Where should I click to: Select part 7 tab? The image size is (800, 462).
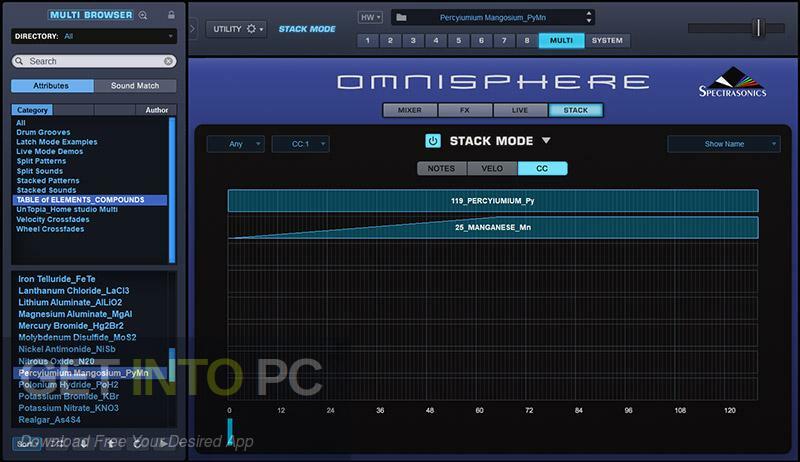pyautogui.click(x=504, y=40)
